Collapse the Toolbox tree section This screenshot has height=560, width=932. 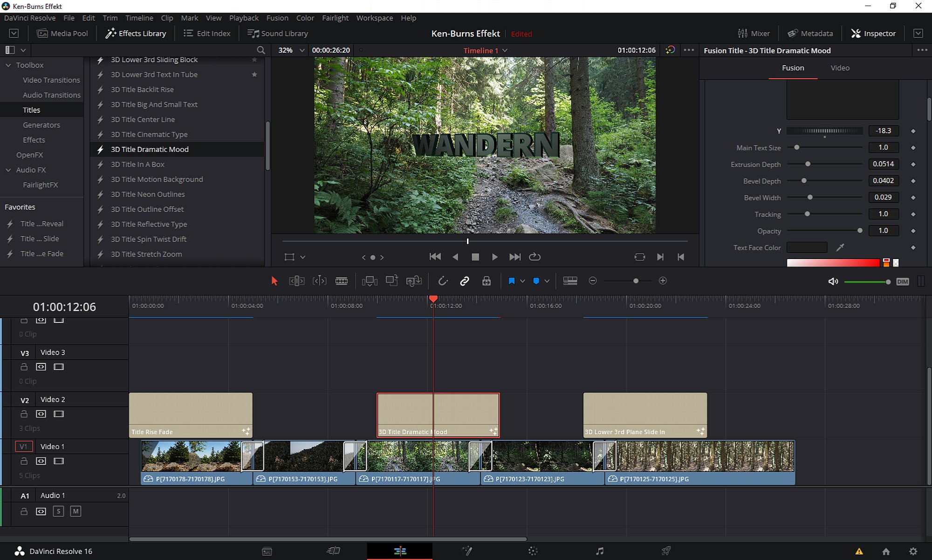tap(8, 65)
